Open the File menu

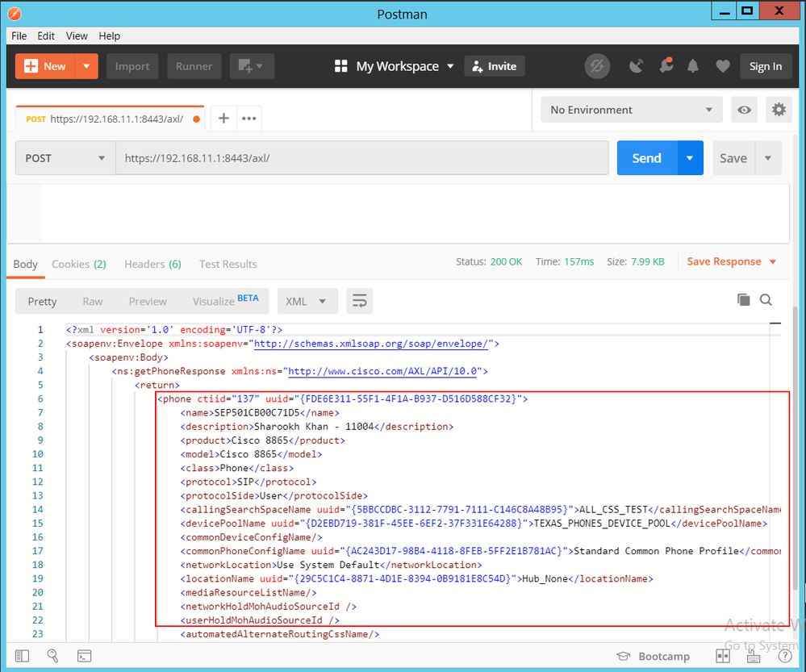point(19,36)
